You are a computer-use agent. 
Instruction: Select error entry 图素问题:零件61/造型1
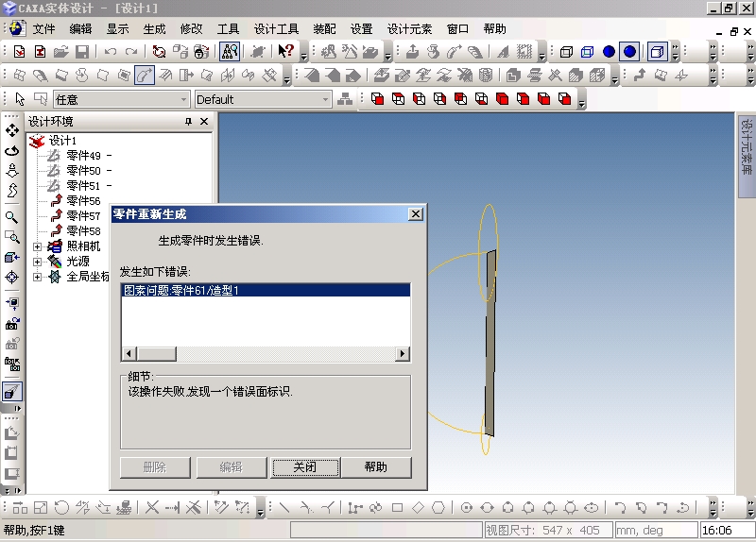266,290
